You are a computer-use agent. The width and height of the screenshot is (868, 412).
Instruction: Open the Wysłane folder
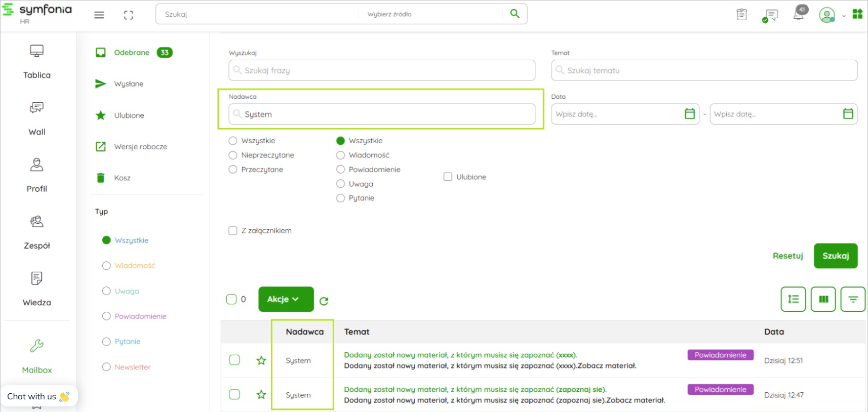click(x=129, y=84)
